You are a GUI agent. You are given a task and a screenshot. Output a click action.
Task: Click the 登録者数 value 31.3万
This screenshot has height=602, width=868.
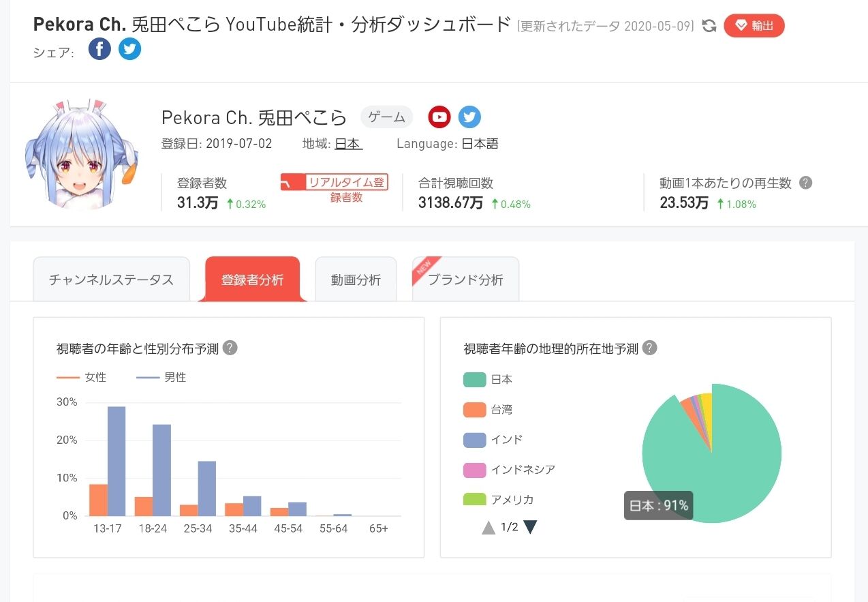pyautogui.click(x=196, y=203)
